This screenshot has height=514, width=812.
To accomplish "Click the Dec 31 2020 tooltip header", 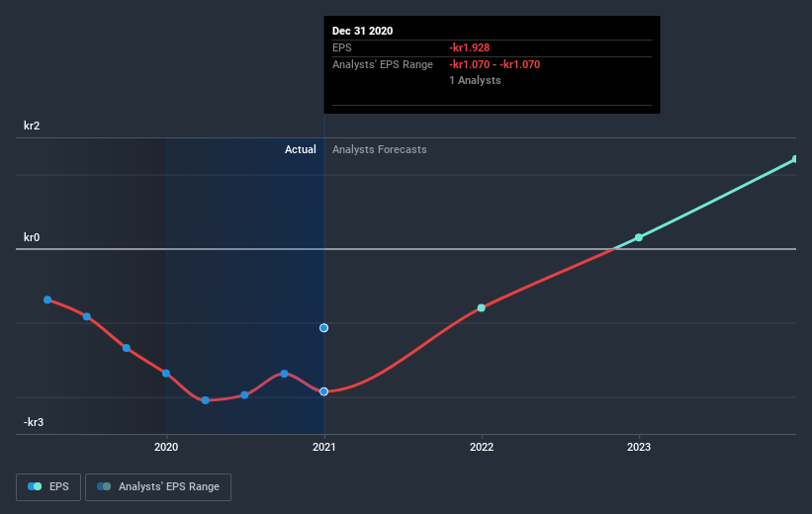I will tap(363, 31).
